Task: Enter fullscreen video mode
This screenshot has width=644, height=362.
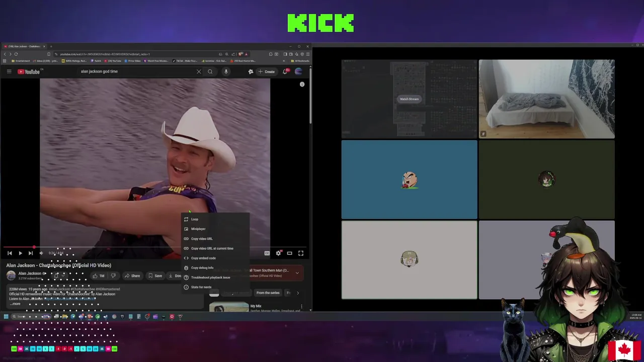Action: [x=301, y=253]
